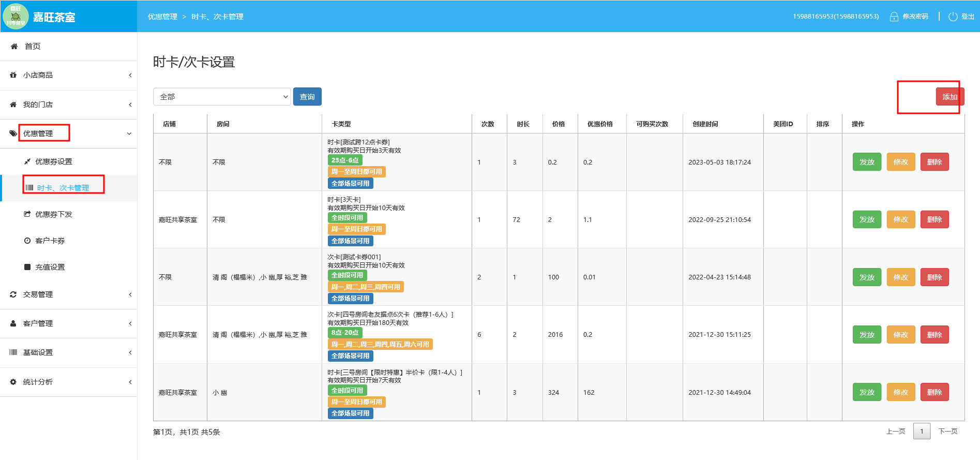Click the 嘉旺茶室 logo image
Screen dimensions: 980x460
(x=16, y=17)
